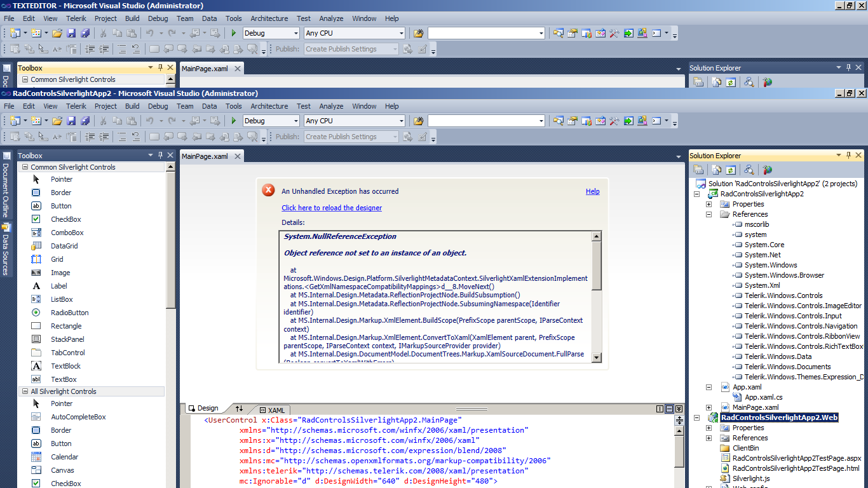
Task: Click ASP.NET Configuration icon in front Solution Explorer
Action: (x=768, y=170)
